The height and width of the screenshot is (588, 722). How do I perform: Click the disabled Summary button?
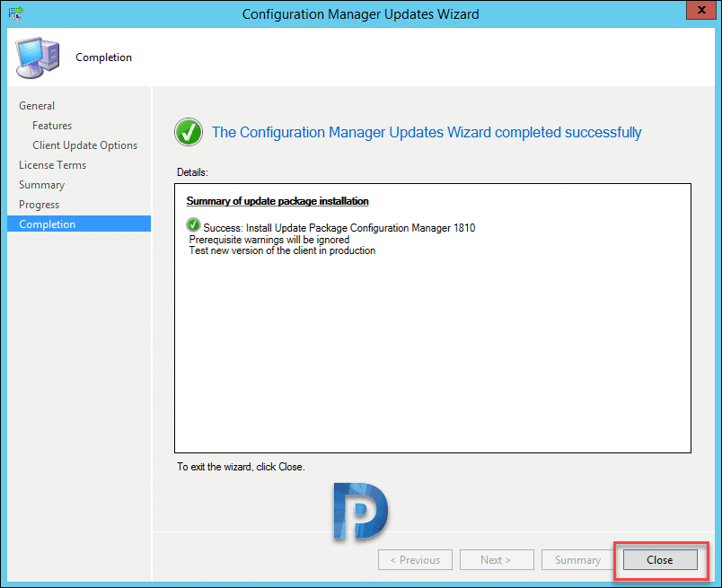pos(577,560)
